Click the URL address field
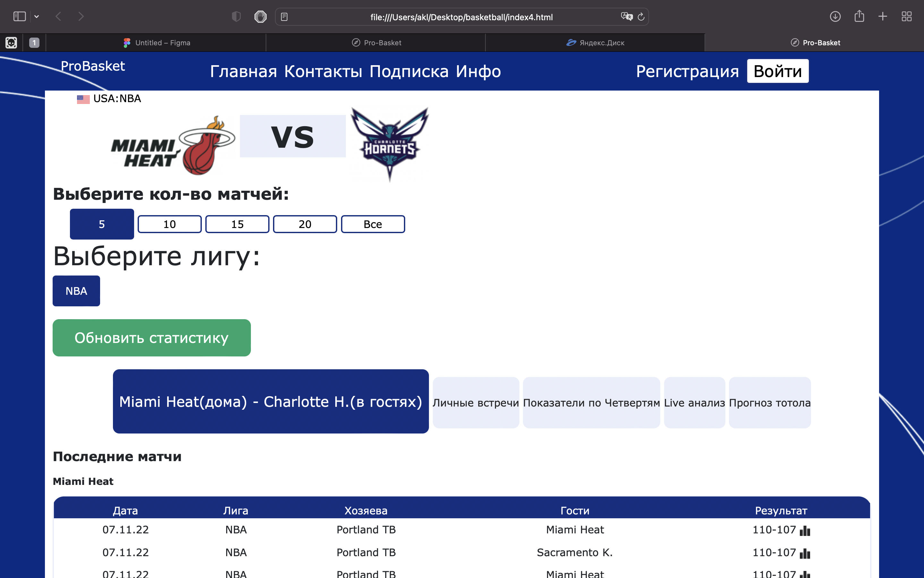 coord(461,17)
